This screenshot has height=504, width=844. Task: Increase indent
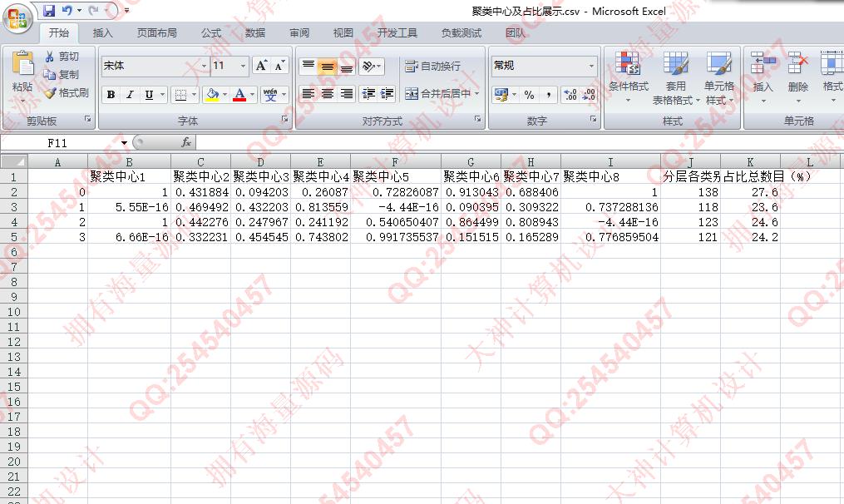tap(387, 94)
